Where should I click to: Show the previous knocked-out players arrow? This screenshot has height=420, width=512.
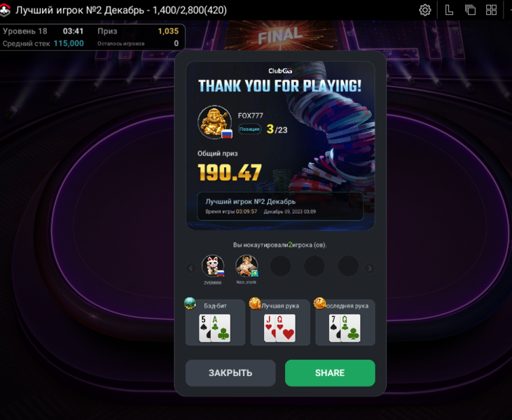coord(191,268)
